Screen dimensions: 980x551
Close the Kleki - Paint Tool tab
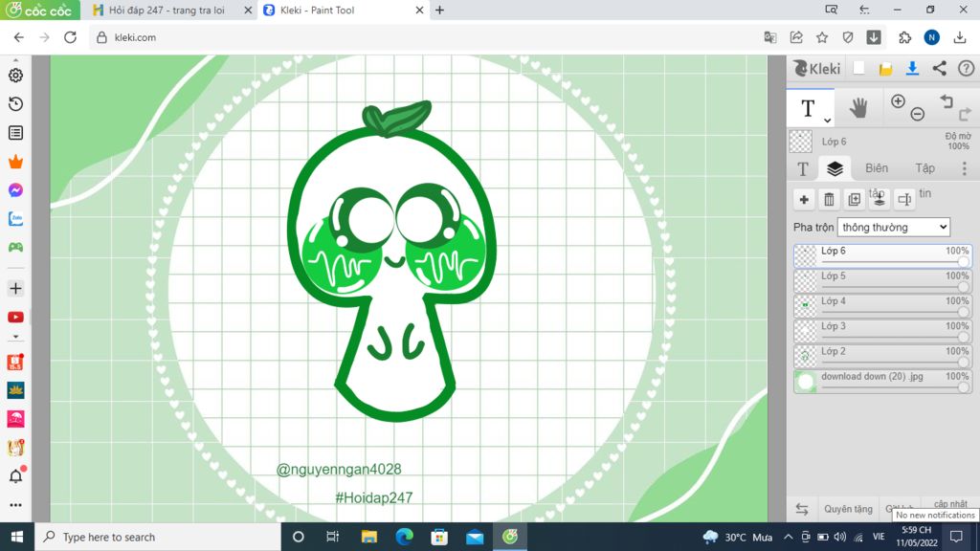pyautogui.click(x=419, y=10)
